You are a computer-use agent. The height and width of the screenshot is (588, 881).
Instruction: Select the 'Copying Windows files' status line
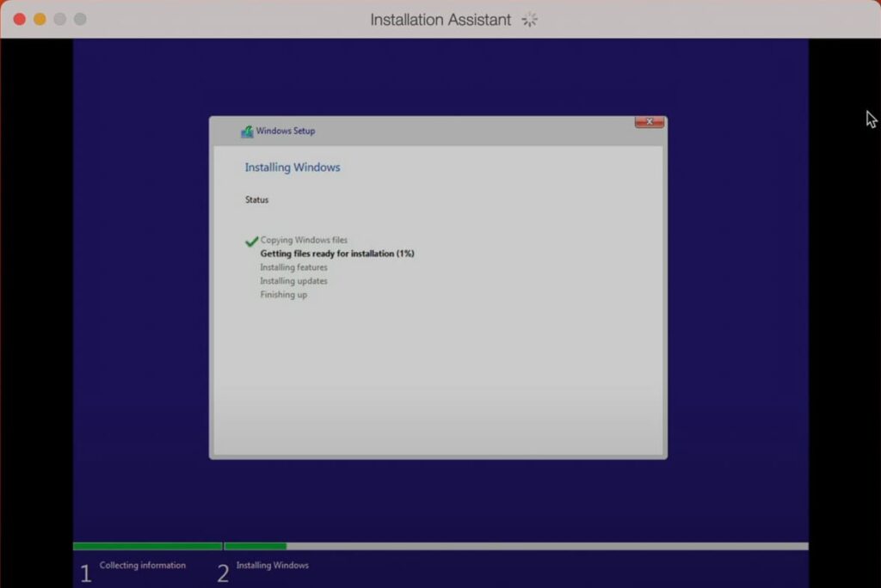(x=304, y=241)
